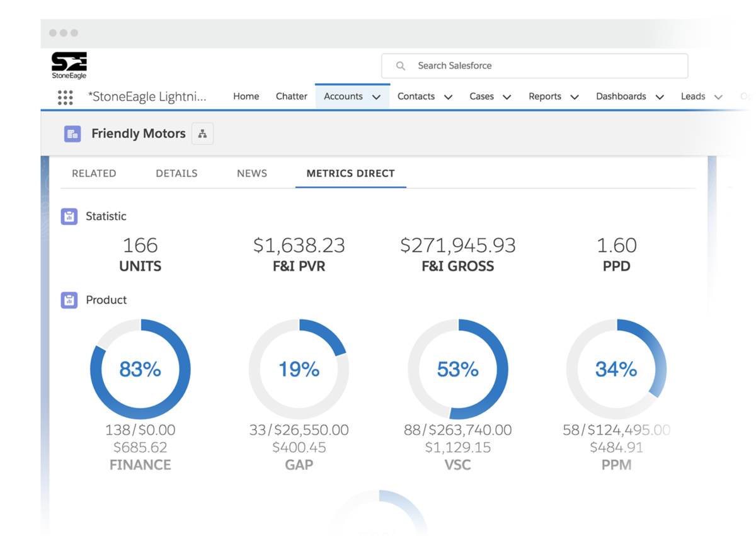756x536 pixels.
Task: Click the Statistic heading text
Action: coord(106,216)
